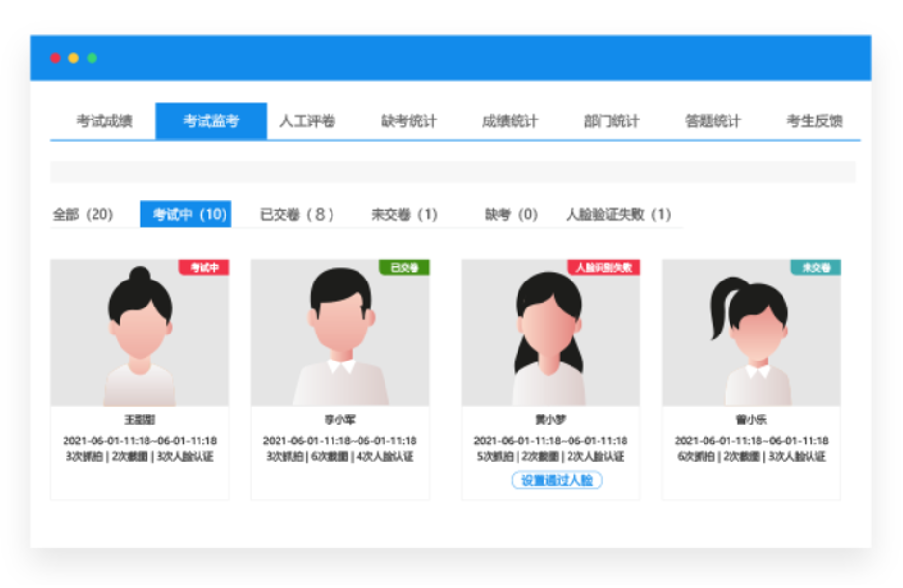Screen dimensions: 903x588
Task: Click the red 人脸识别失败 status badge
Action: (x=603, y=268)
